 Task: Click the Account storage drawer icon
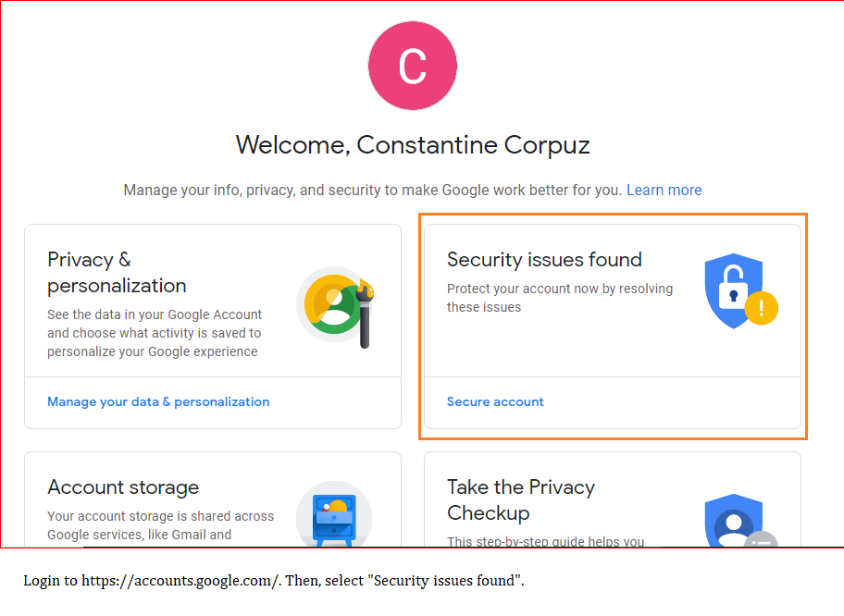tap(334, 514)
